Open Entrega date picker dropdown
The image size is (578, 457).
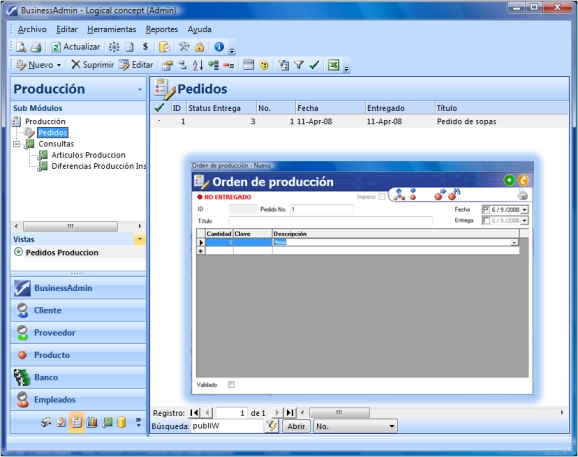click(x=525, y=220)
